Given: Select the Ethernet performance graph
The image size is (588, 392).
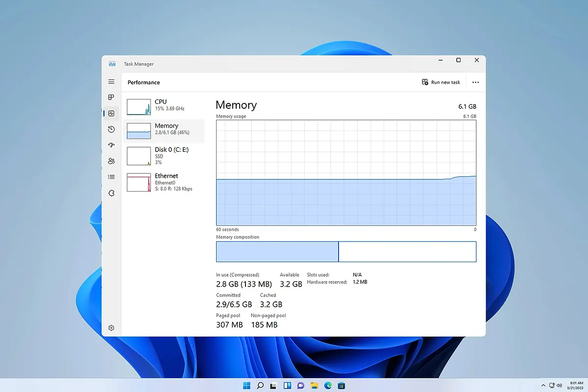Looking at the screenshot, I should point(164,182).
